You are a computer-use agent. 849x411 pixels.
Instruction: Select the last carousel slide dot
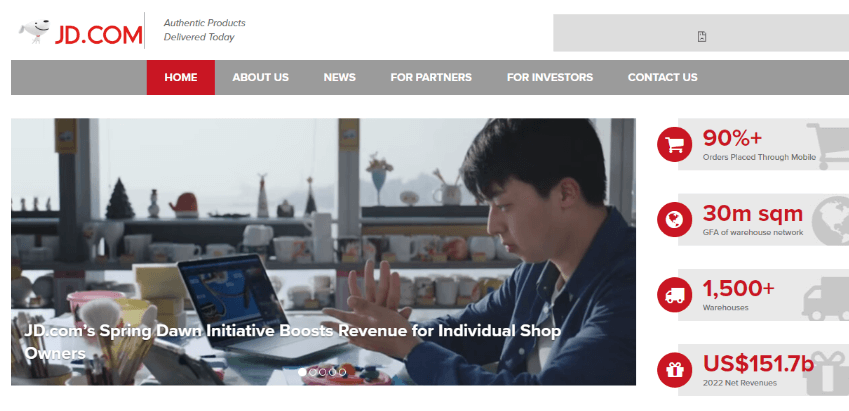(342, 372)
